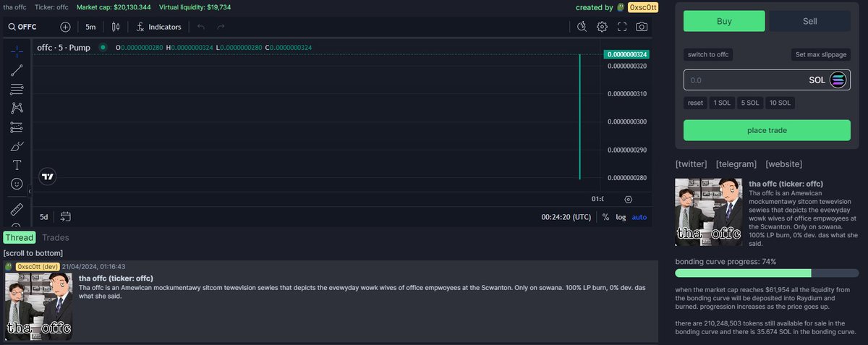Enter fullscreen chart mode
The height and width of the screenshot is (345, 868).
click(x=622, y=27)
